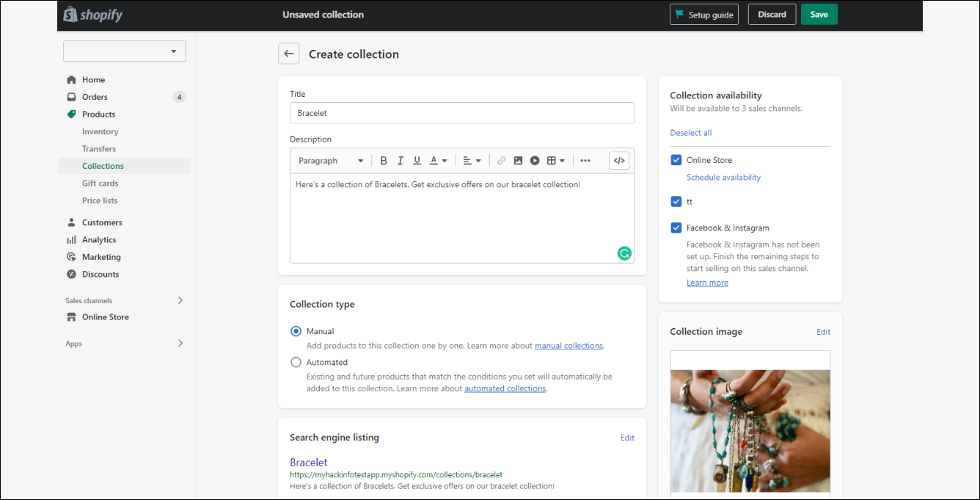The height and width of the screenshot is (500, 980).
Task: Expand the Sales channels section
Action: point(180,300)
